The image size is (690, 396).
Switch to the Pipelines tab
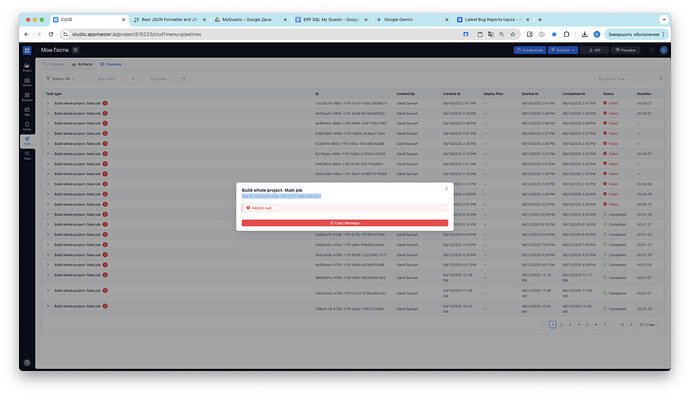(x=110, y=64)
